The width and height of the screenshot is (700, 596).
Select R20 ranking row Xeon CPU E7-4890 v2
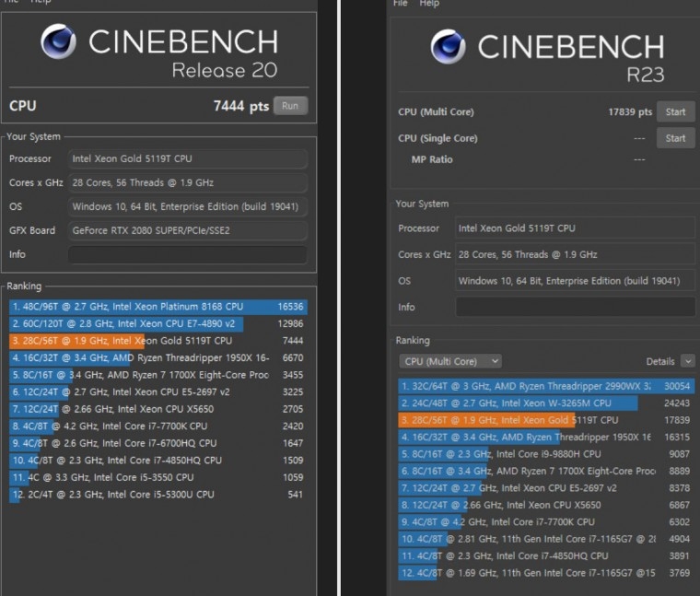[158, 323]
